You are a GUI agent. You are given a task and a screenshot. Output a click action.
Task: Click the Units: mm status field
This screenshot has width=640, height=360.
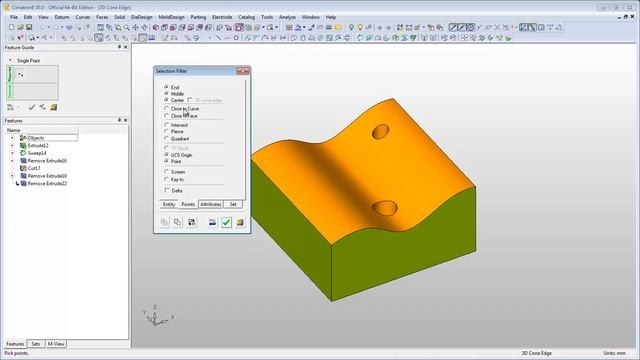tap(614, 353)
